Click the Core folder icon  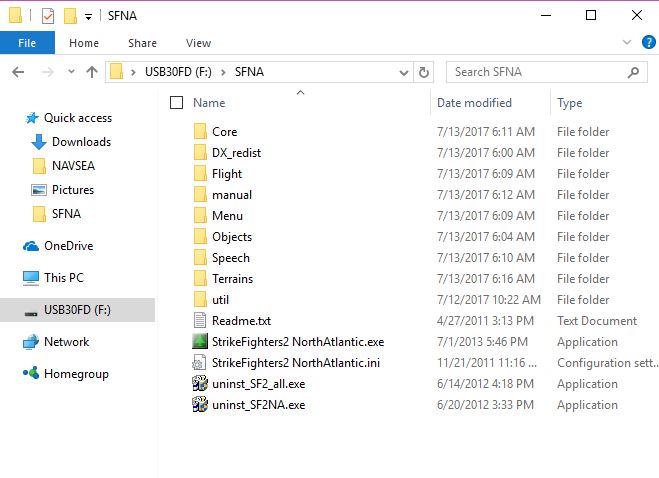point(200,131)
